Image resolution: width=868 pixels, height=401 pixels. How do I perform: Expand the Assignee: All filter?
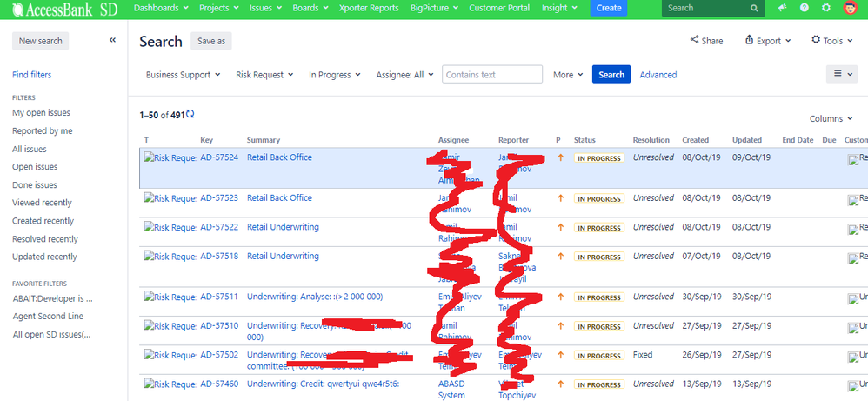pos(404,75)
